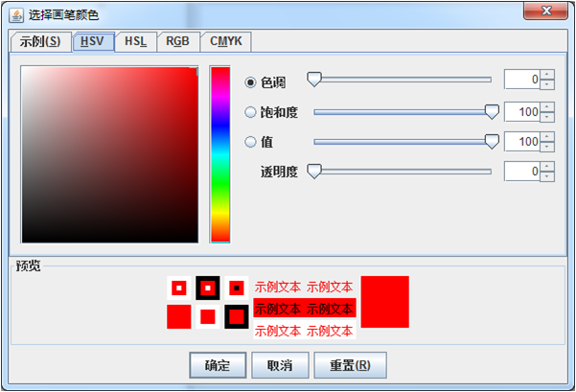Click the 值 value input field
This screenshot has width=576, height=392.
[x=522, y=142]
